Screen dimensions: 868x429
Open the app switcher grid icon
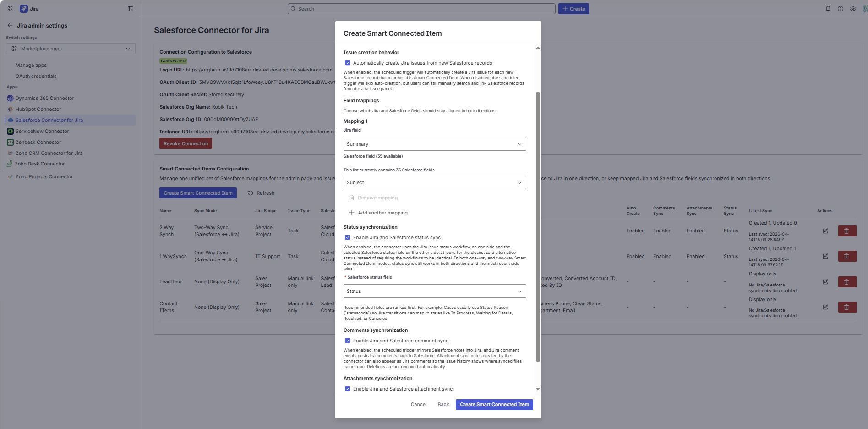coord(10,9)
